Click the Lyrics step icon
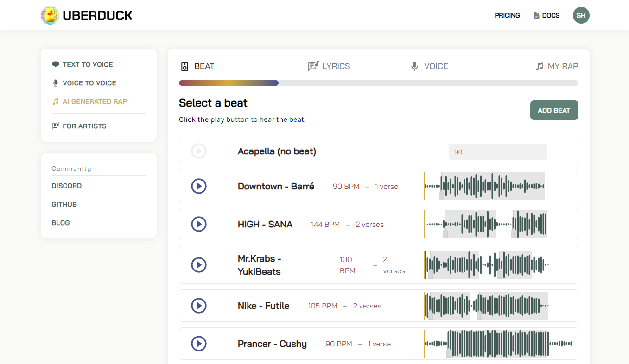 point(313,66)
